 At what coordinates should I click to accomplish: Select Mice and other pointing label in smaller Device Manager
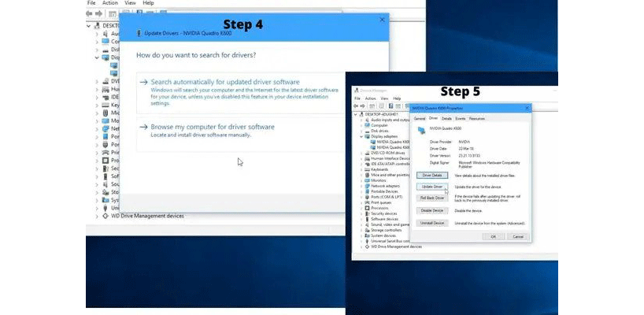tap(390, 175)
